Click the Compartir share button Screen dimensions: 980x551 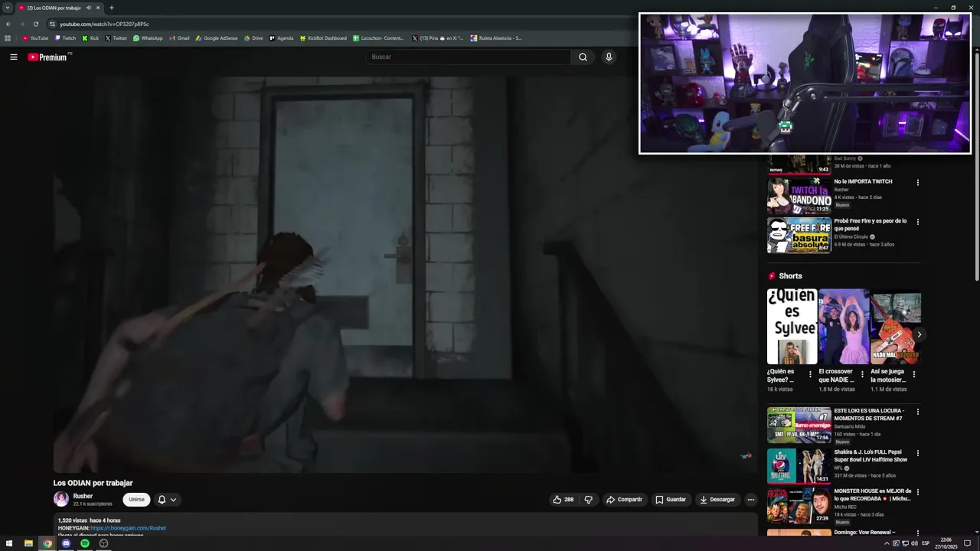tap(625, 500)
